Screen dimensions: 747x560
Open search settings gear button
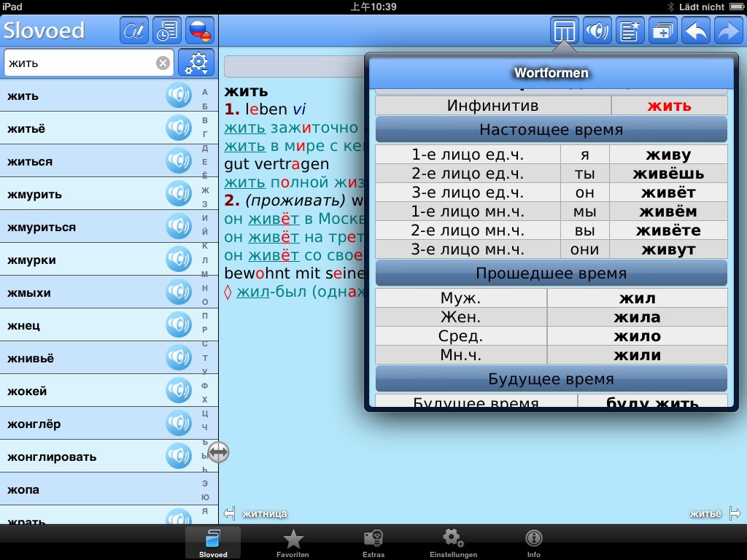click(196, 63)
